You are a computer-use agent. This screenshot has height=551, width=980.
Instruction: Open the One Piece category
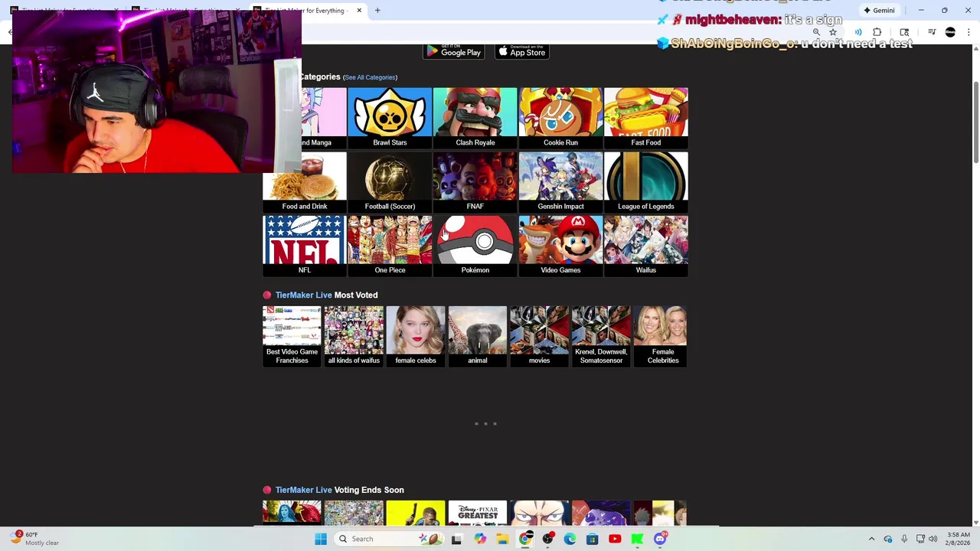point(390,246)
